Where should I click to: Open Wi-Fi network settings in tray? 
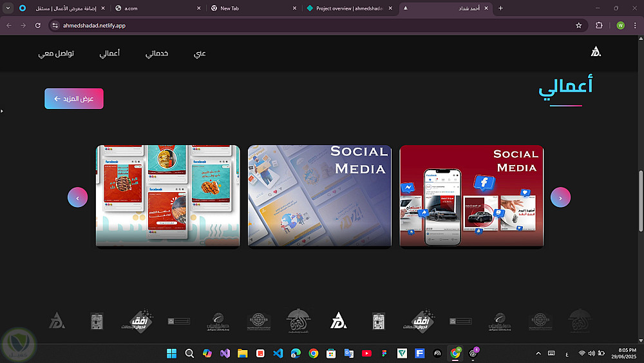[582, 353]
